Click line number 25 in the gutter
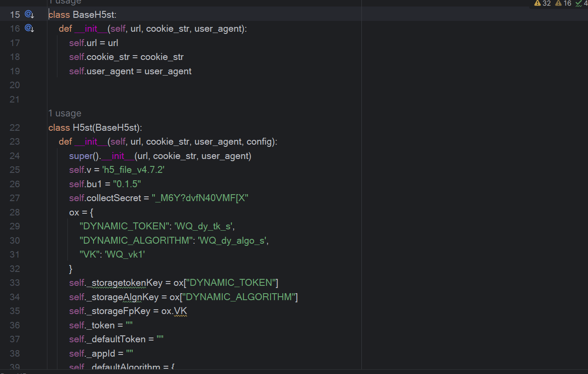 15,170
